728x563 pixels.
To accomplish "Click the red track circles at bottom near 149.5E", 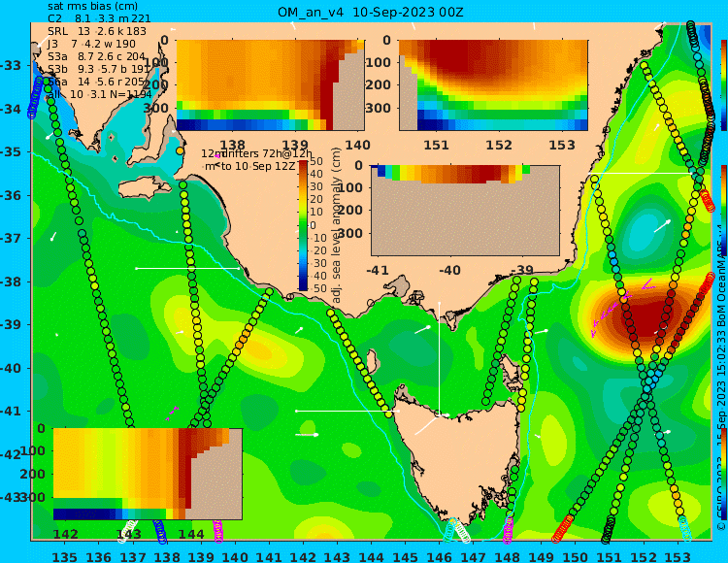I will (x=563, y=529).
